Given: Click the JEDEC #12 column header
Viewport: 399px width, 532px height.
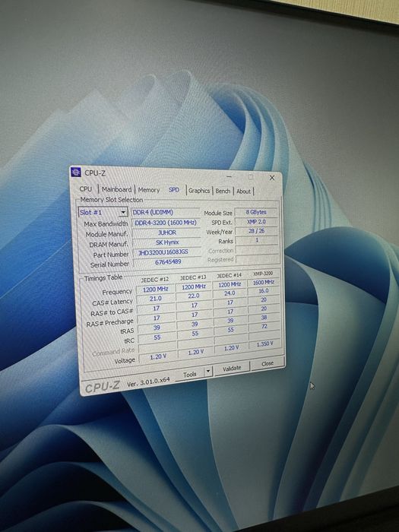Looking at the screenshot, I should coord(155,280).
